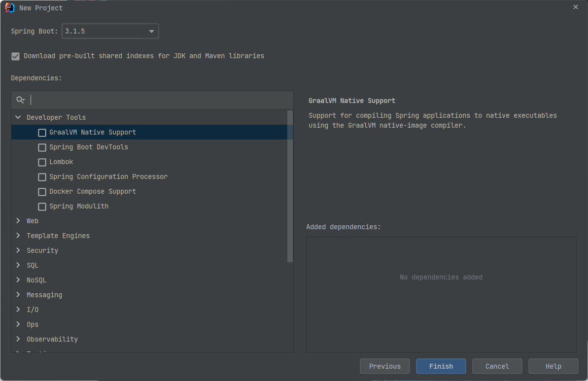Enable the Lombok dependency checkbox
This screenshot has width=588, height=381.
click(42, 162)
